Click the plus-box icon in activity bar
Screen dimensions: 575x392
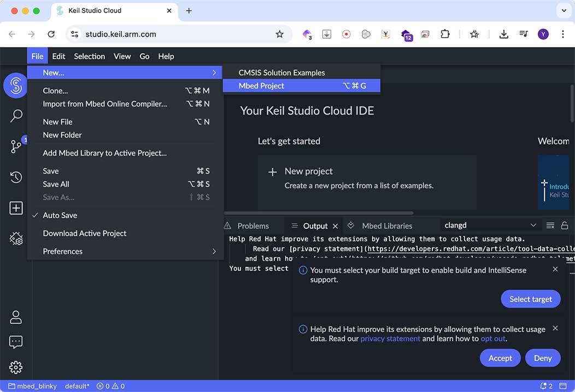coord(16,208)
